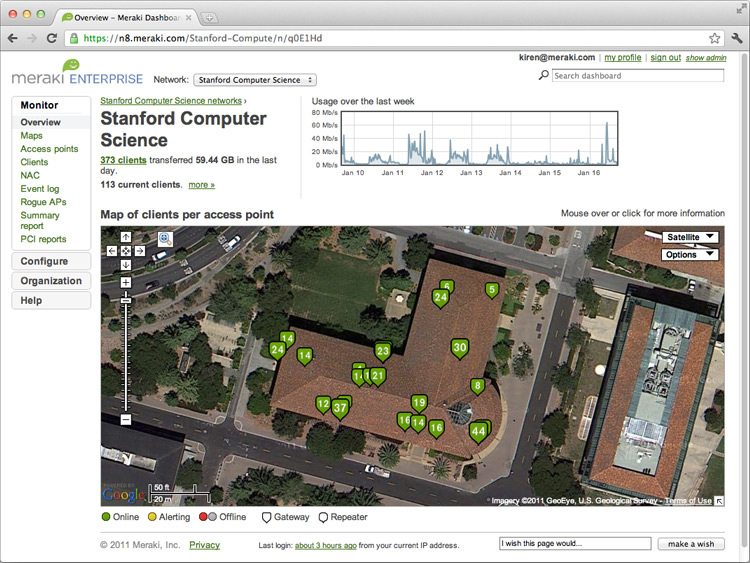Open Summary report in Monitor menu
Viewport: 750px width, 563px height.
(40, 221)
